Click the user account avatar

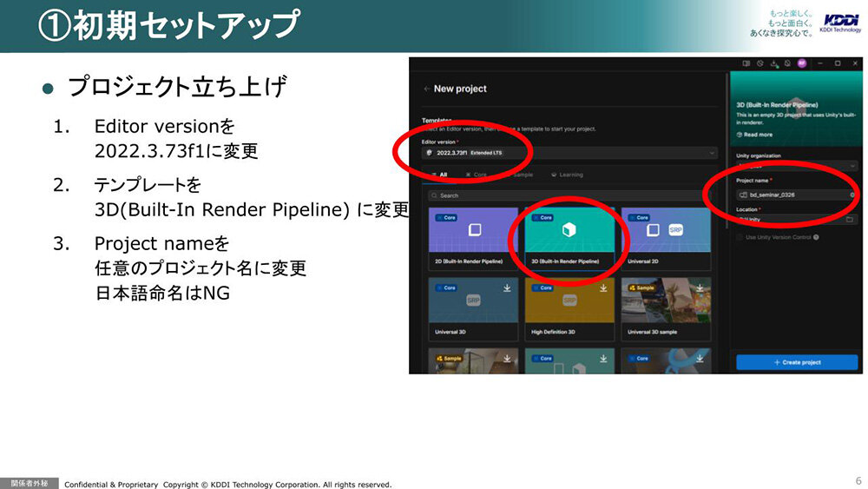pyautogui.click(x=801, y=63)
